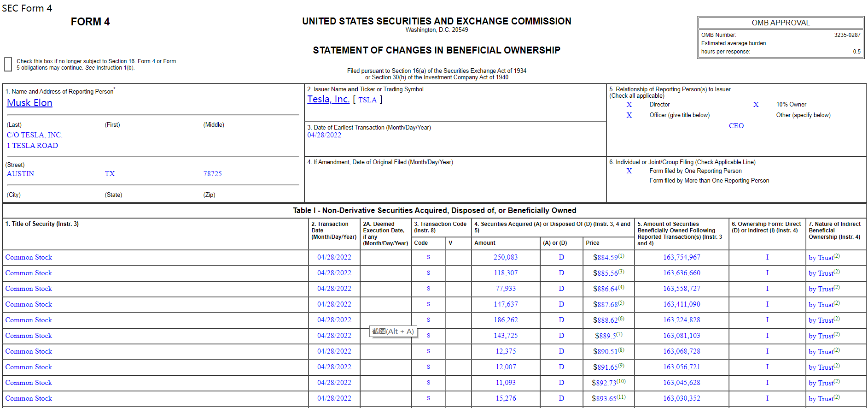Click the screenshot (Alt + A) tooltip
This screenshot has width=868, height=408.
click(x=393, y=331)
